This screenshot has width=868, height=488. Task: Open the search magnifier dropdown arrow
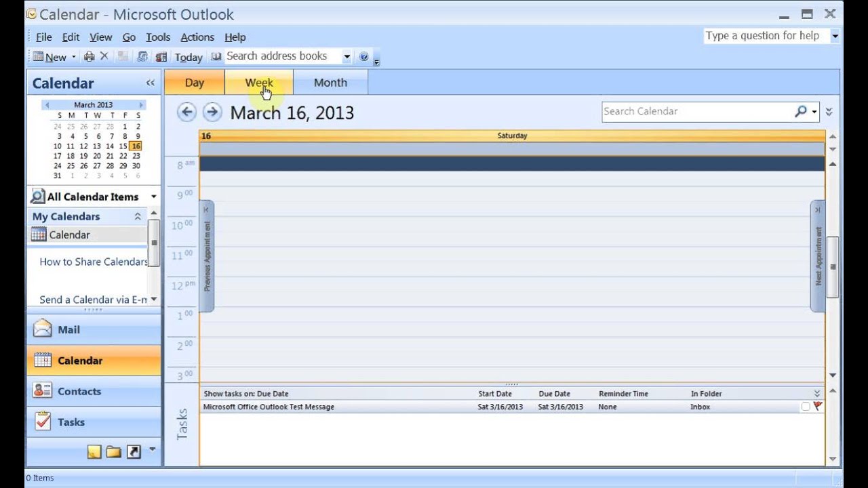point(814,112)
